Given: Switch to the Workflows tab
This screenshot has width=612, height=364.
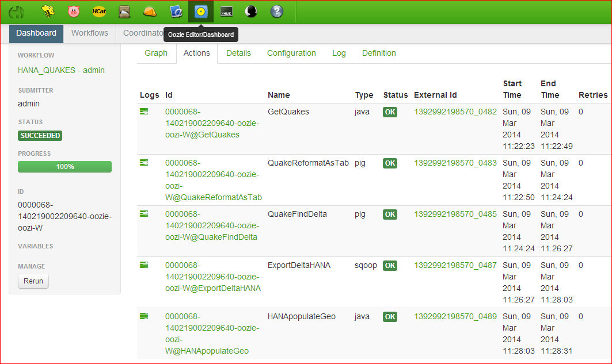Looking at the screenshot, I should [x=90, y=33].
